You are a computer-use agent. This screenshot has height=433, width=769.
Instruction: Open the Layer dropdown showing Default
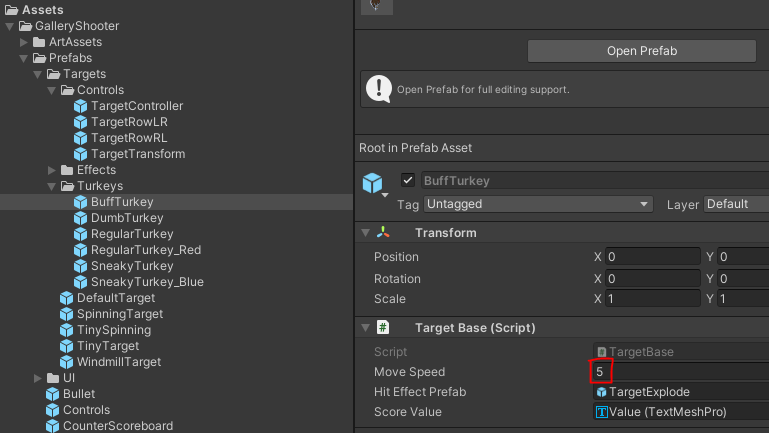pos(735,204)
